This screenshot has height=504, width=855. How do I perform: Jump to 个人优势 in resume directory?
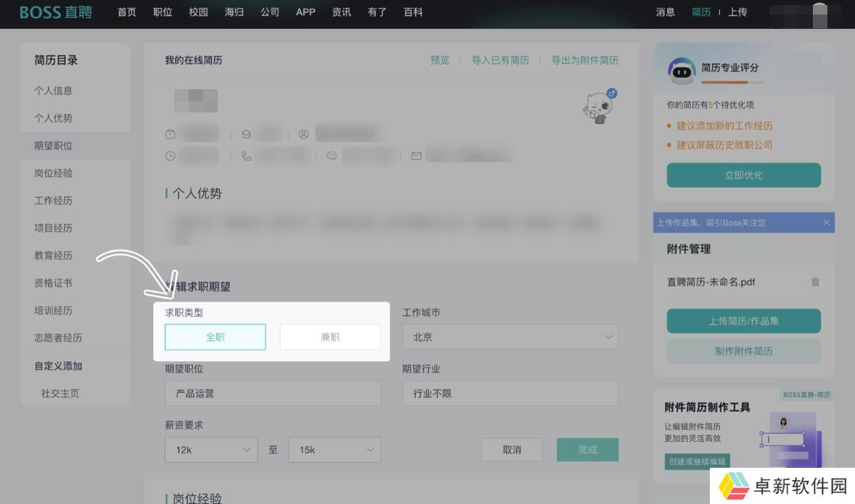point(54,118)
